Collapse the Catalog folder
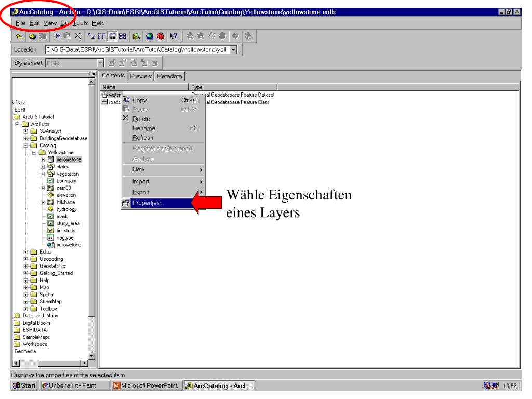 pyautogui.click(x=26, y=145)
